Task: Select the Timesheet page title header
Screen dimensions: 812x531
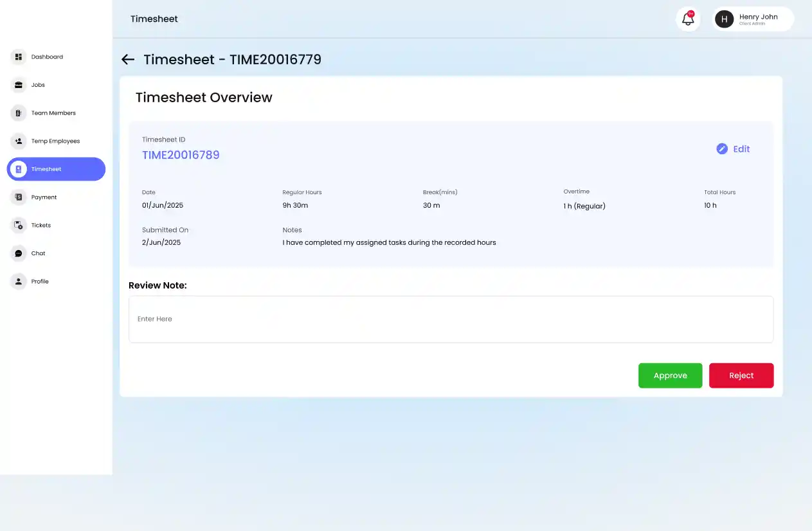Action: pos(154,19)
